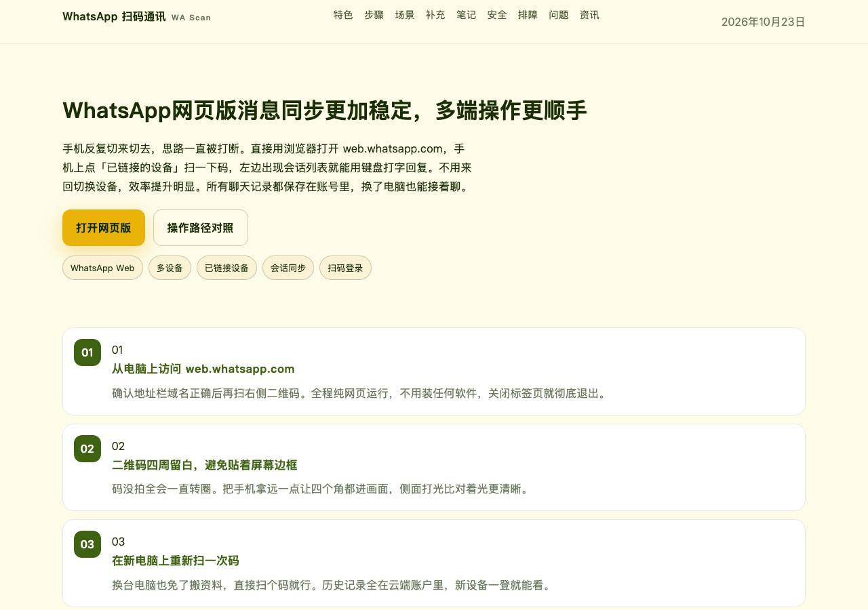The image size is (868, 610).
Task: Select the 多设备 tag chip
Action: point(170,268)
